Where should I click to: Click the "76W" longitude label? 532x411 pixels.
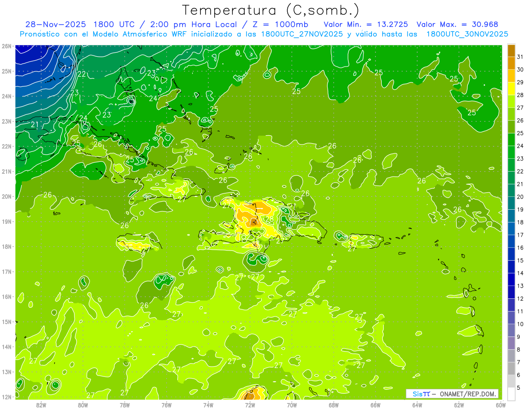point(166,404)
